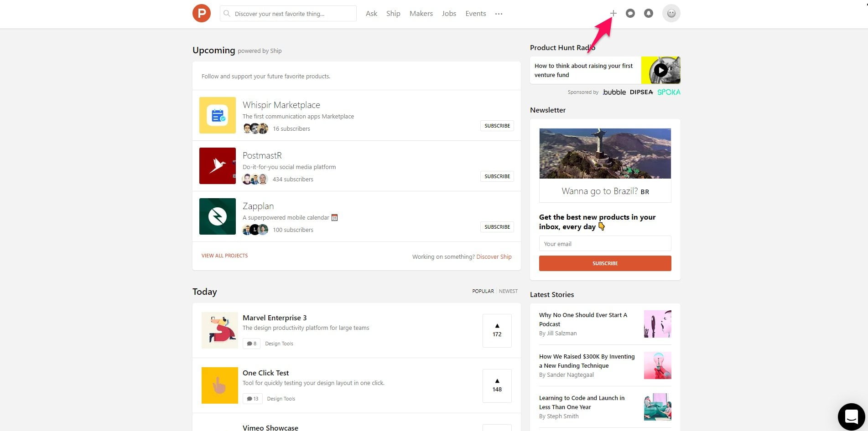This screenshot has width=868, height=431.
Task: Play the Product Hunt Radio episode
Action: 660,70
